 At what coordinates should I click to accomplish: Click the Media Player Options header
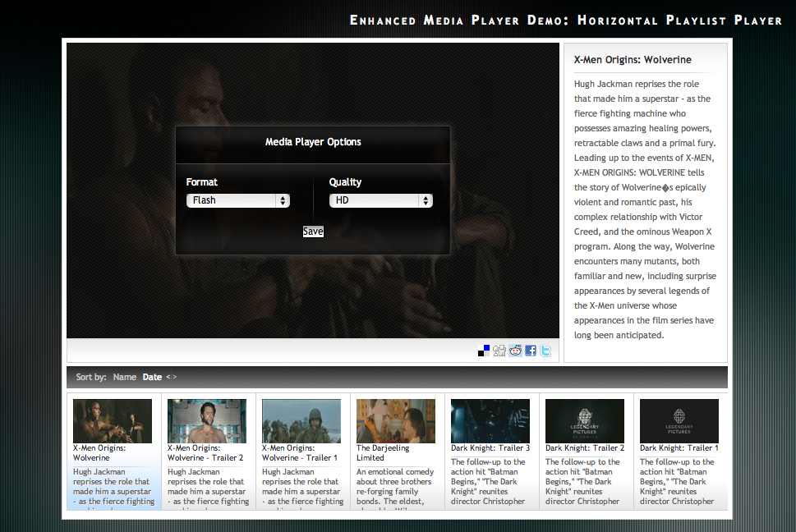313,142
